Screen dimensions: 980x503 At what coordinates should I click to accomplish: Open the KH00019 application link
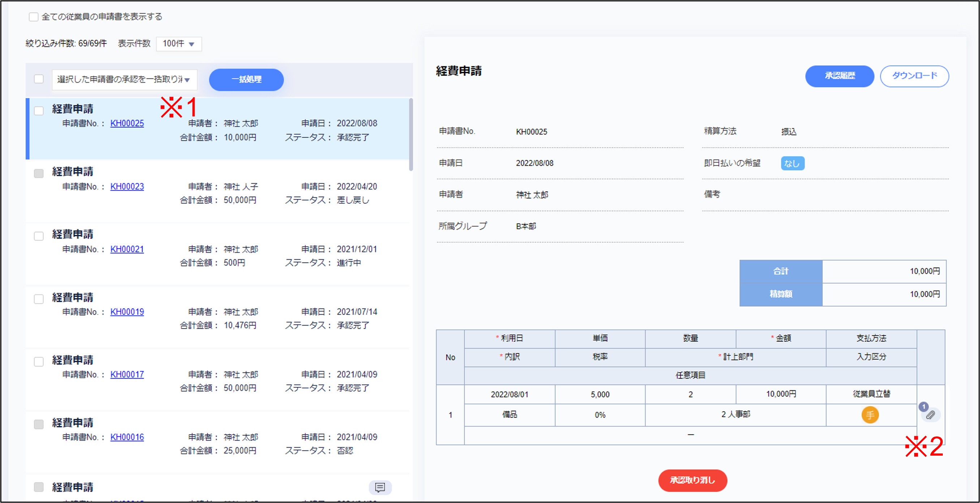tap(127, 312)
